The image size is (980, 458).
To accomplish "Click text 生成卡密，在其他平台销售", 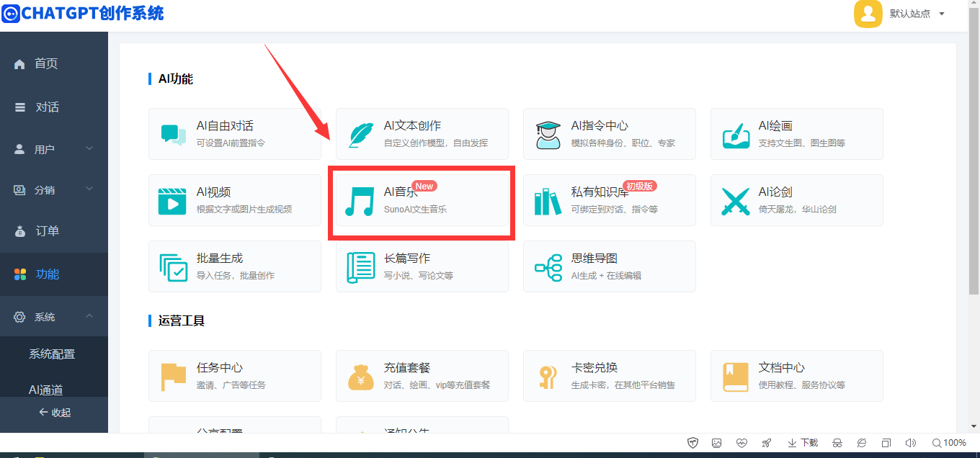I will pyautogui.click(x=623, y=385).
